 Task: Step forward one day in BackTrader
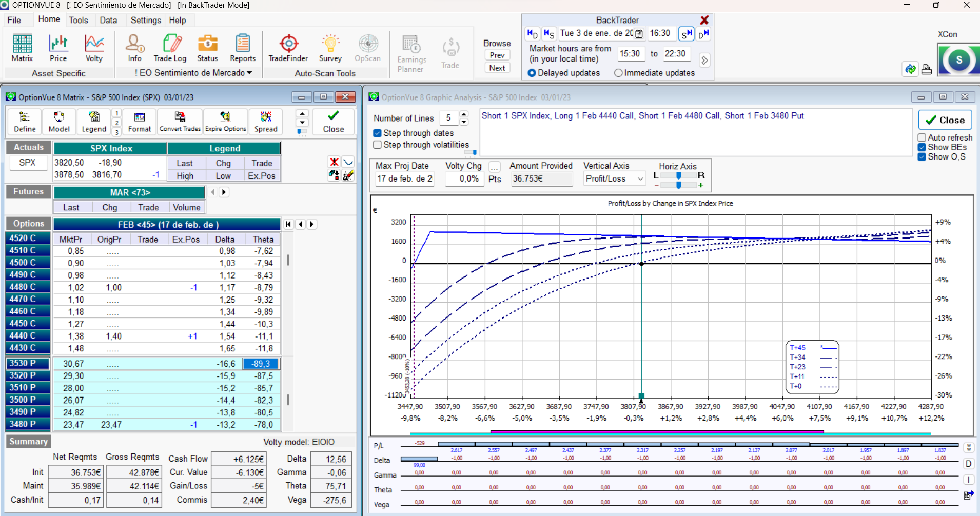[x=704, y=34]
